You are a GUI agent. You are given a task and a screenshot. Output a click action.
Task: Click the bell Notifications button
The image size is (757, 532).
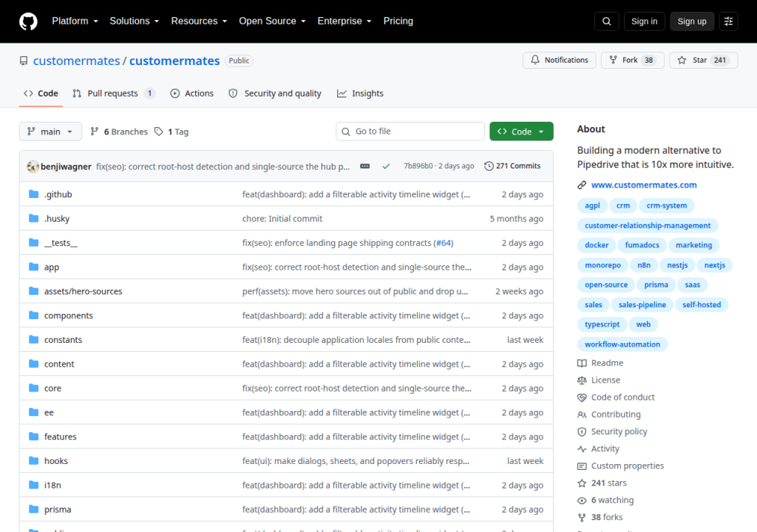coord(559,60)
